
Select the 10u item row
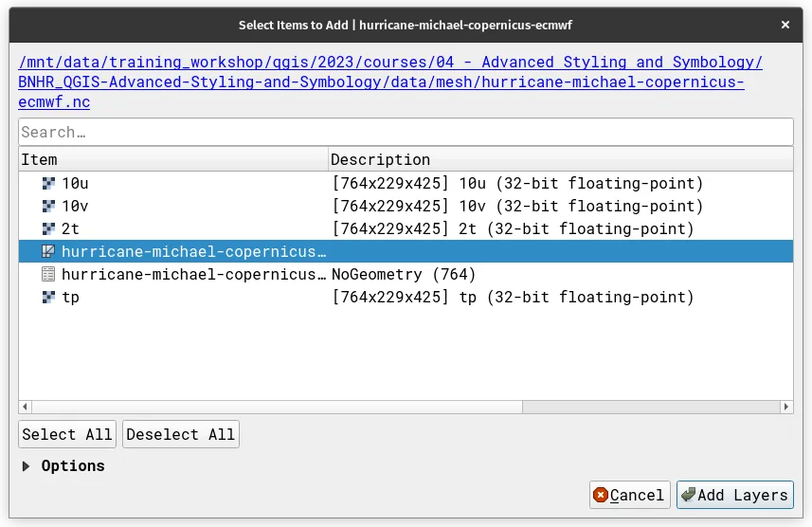coord(406,184)
